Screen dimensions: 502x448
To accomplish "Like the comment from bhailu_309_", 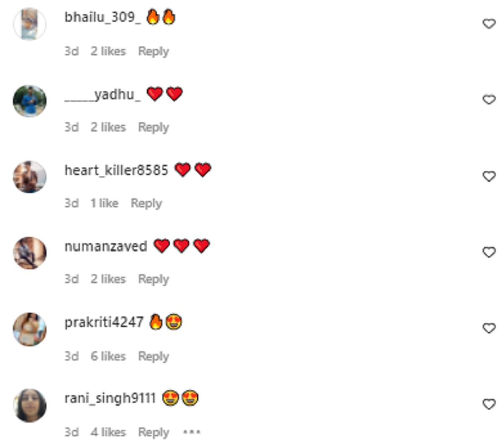I will 489,24.
